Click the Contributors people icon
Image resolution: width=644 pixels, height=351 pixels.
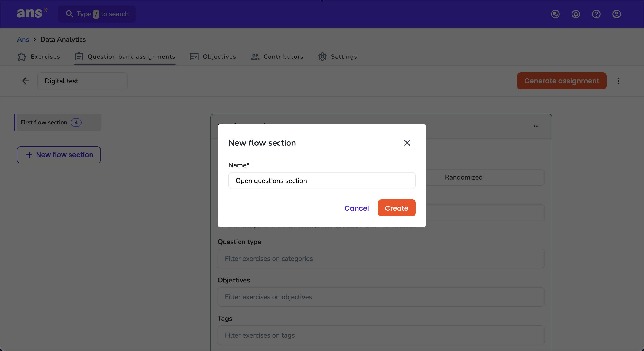[255, 57]
